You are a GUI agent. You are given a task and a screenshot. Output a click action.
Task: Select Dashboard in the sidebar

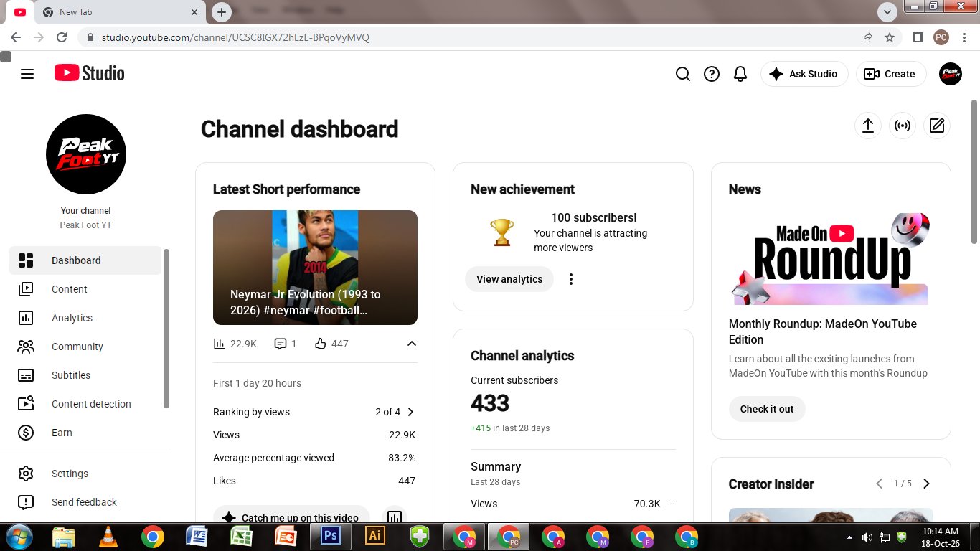coord(85,260)
